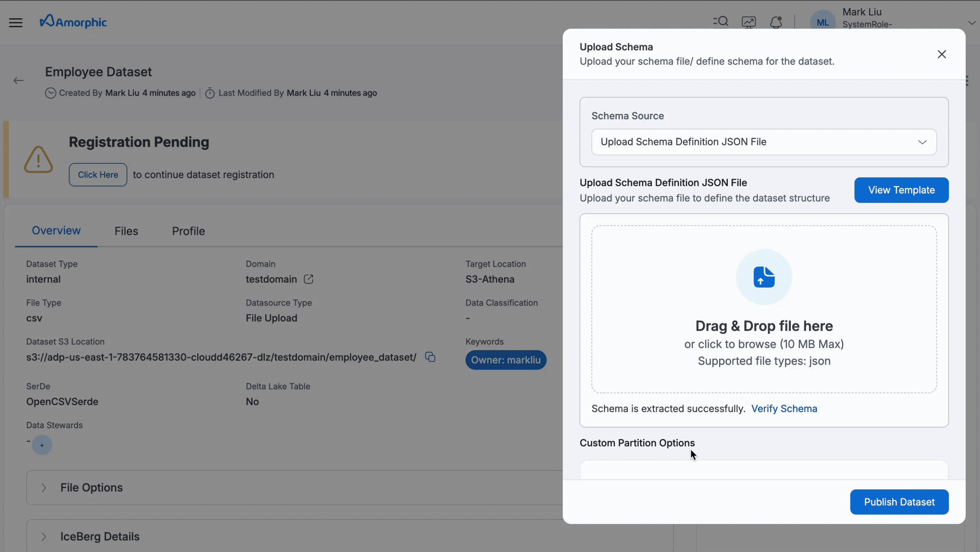Image resolution: width=980 pixels, height=552 pixels.
Task: Open the Schema Source dropdown
Action: pos(764,142)
